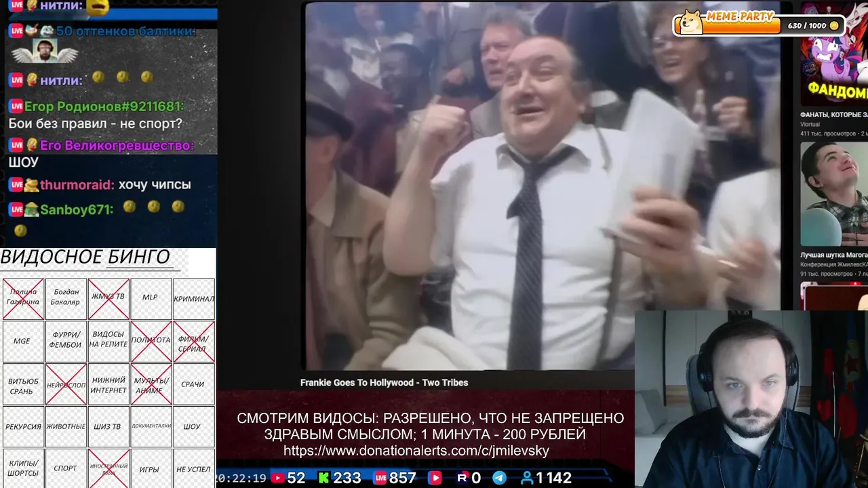Click the Viortual channel name
Image resolution: width=868 pixels, height=488 pixels.
click(x=810, y=125)
